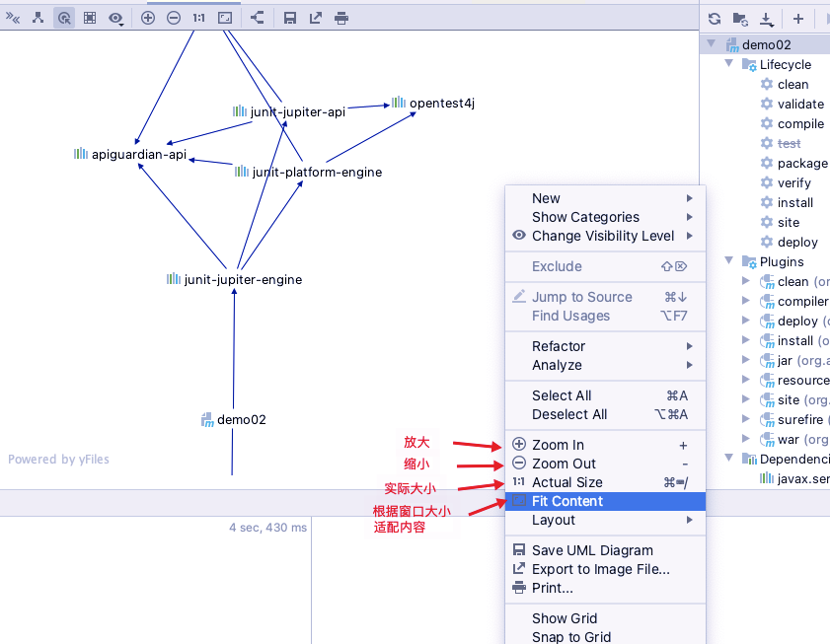The width and height of the screenshot is (830, 644).
Task: Select the opentest4j node in diagram
Action: point(433,103)
